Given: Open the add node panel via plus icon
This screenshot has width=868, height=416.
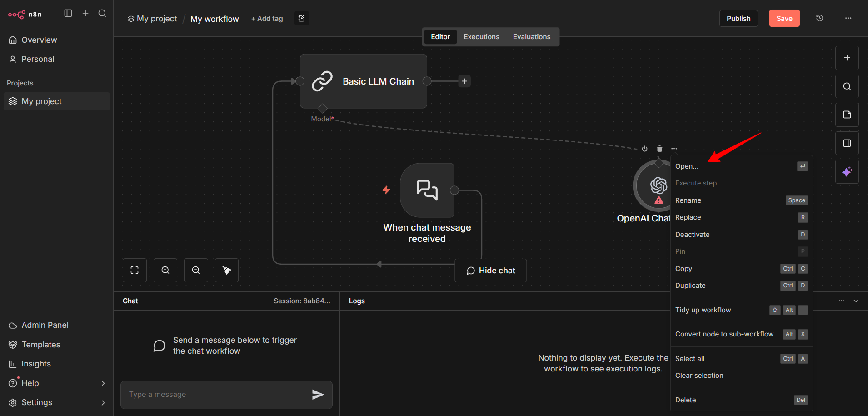Looking at the screenshot, I should click(x=847, y=58).
